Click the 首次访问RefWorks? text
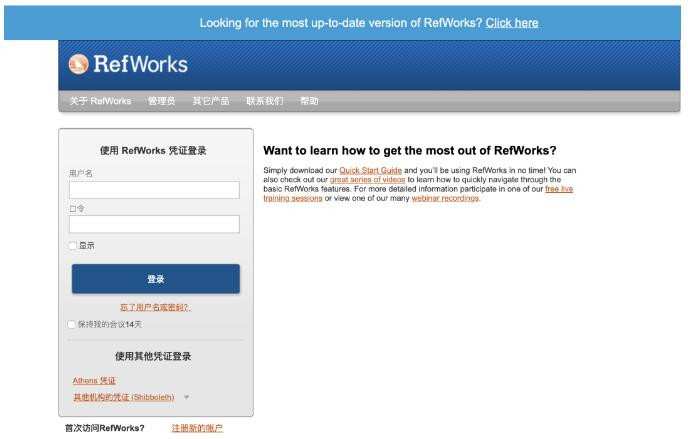The width and height of the screenshot is (688, 439). tap(104, 428)
